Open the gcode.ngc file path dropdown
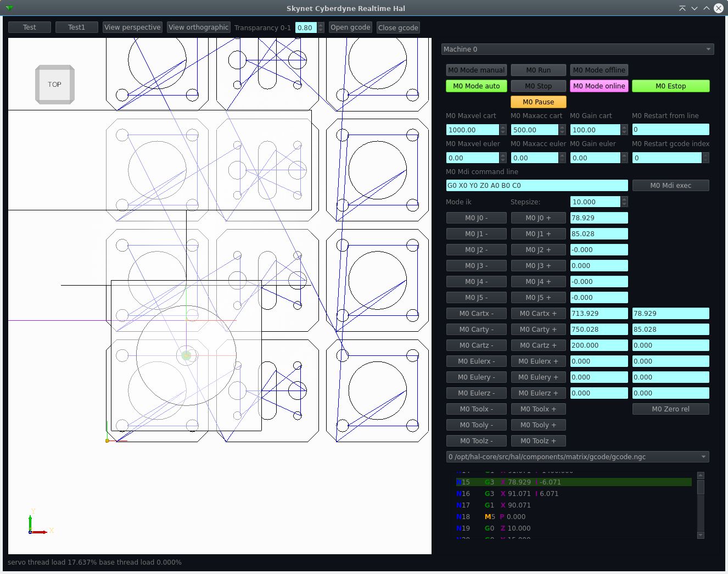The height and width of the screenshot is (574, 728). (578, 456)
